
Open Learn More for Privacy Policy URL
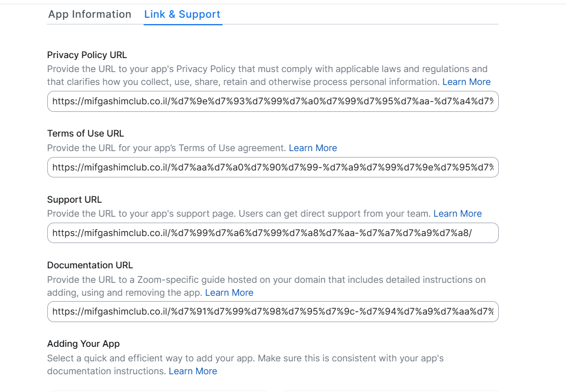pyautogui.click(x=466, y=82)
